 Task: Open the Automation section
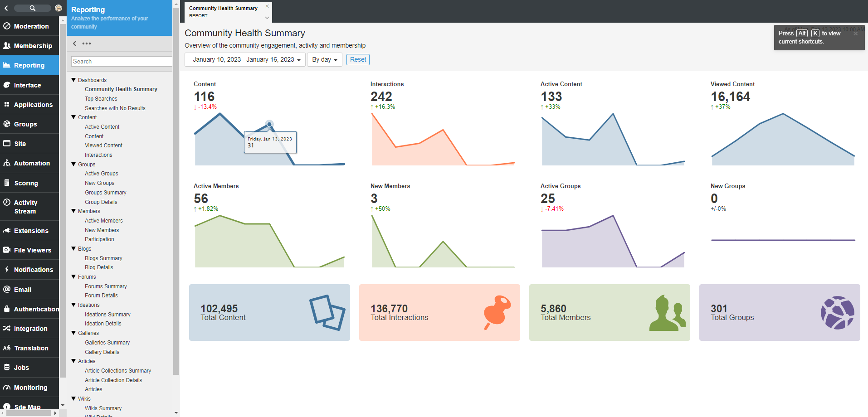pos(29,163)
